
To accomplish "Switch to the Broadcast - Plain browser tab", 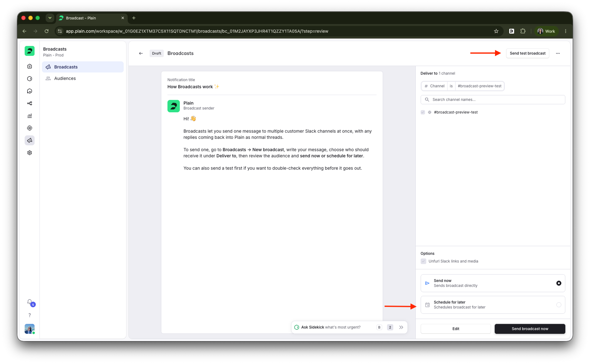I will [92, 18].
